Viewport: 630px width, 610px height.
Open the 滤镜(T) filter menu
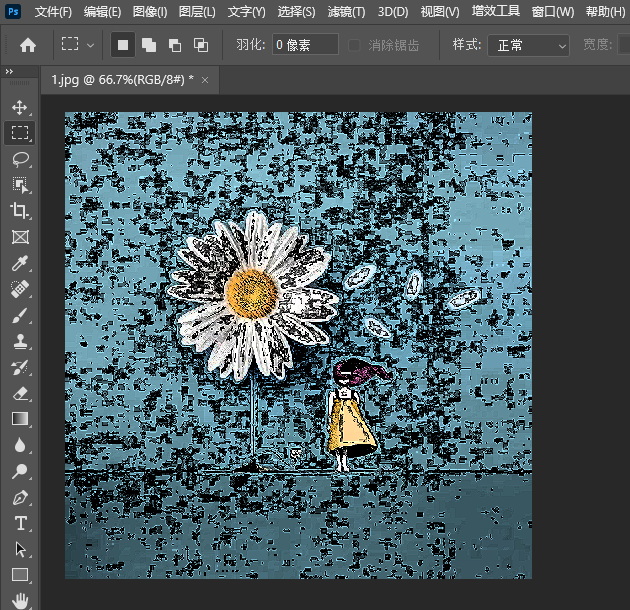point(346,12)
